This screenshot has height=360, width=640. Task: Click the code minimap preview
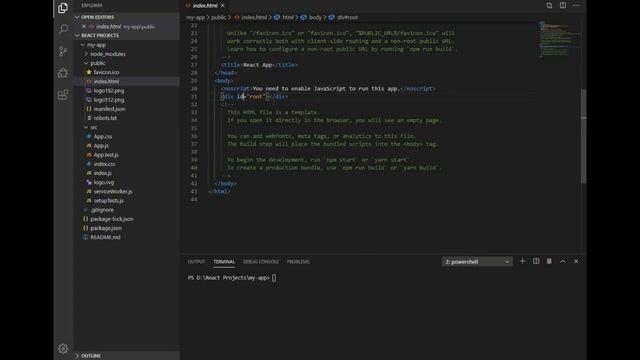[558, 40]
